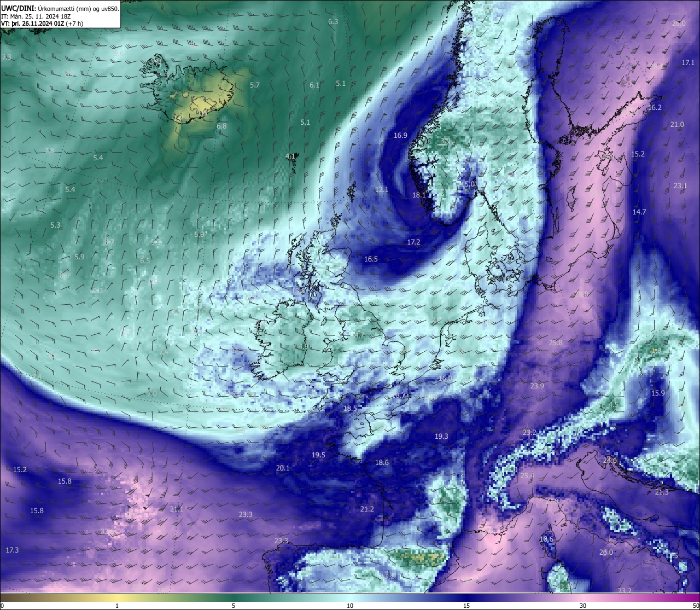Click the color scale label "5"

(x=234, y=606)
